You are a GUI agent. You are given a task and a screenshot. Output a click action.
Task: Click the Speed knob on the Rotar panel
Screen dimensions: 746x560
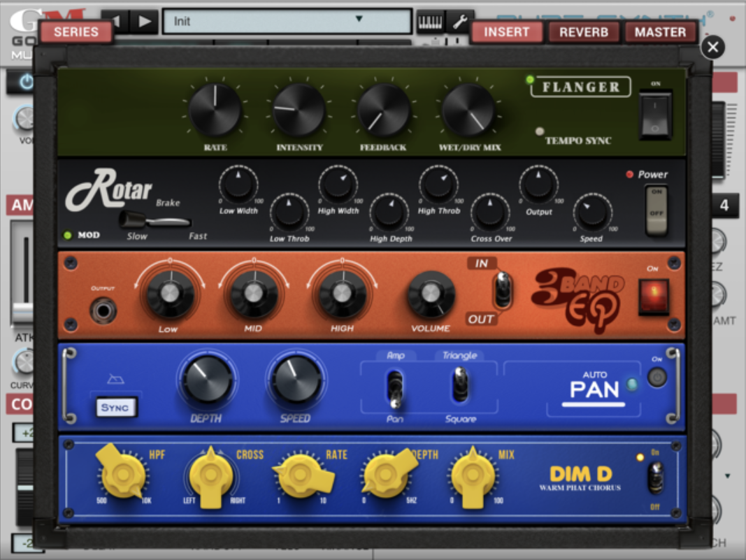(591, 213)
